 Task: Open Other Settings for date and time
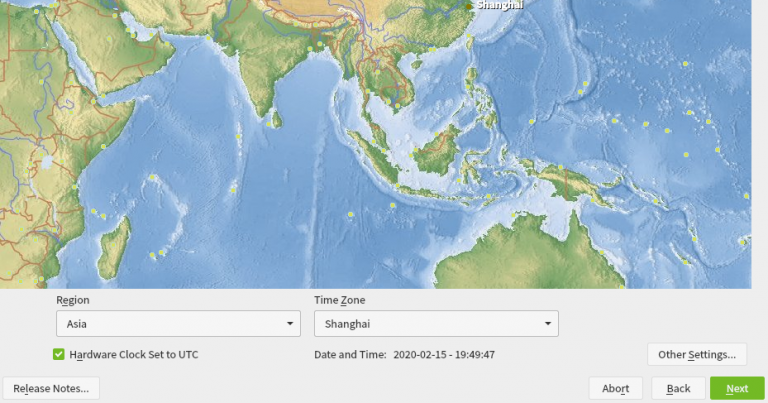(x=696, y=354)
